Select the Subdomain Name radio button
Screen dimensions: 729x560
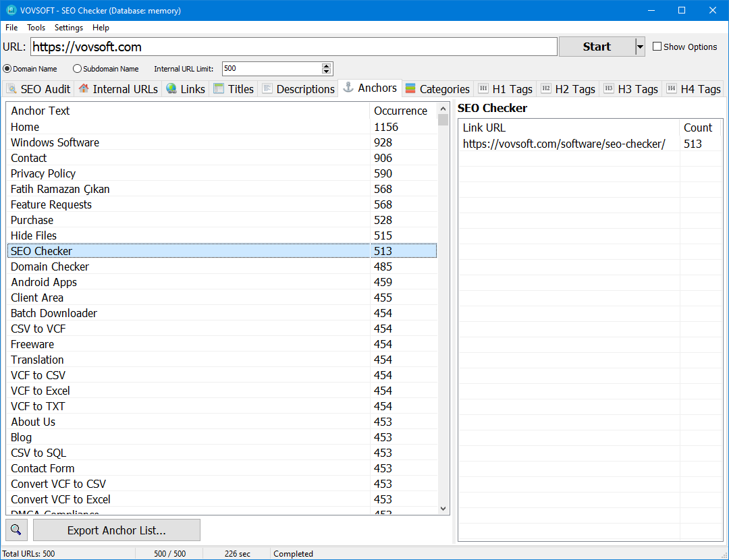77,69
